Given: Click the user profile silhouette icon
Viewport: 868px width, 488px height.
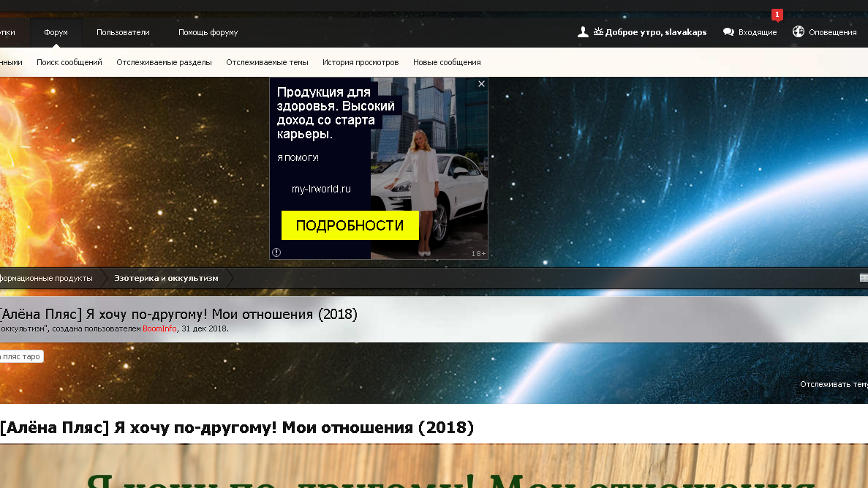Looking at the screenshot, I should pos(583,32).
